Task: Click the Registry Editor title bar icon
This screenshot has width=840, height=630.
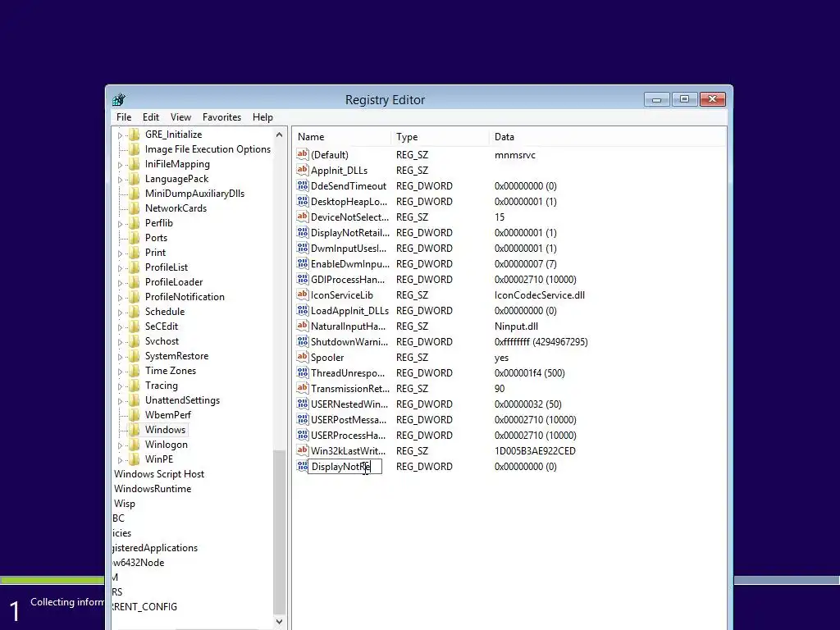Action: pos(119,99)
